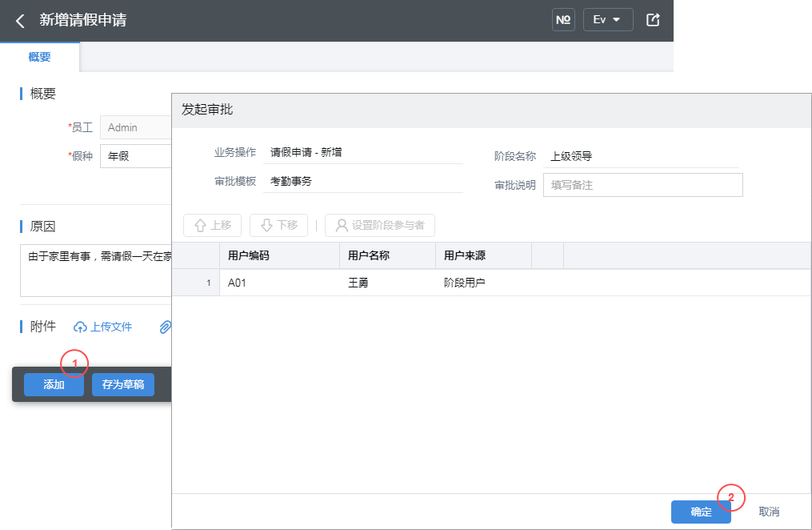Click the back arrow in the header

21,21
